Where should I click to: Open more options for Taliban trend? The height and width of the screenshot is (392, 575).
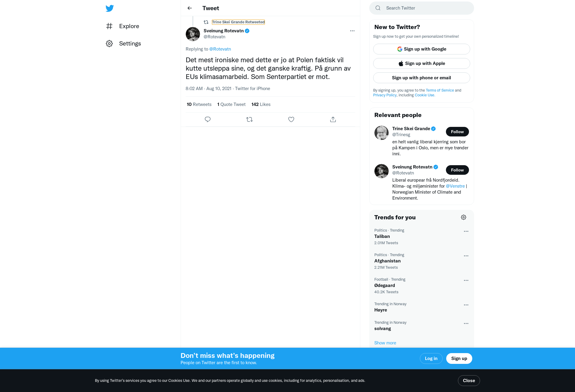click(x=466, y=231)
